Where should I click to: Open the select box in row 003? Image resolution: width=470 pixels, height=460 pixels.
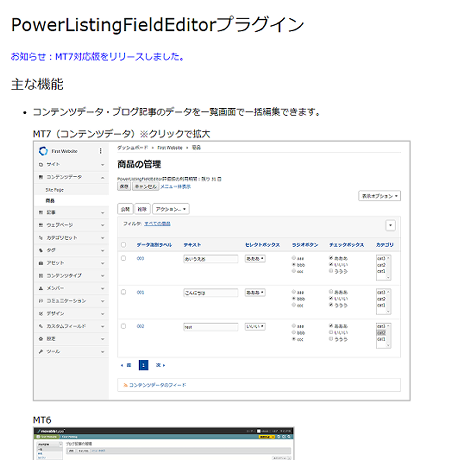(255, 259)
